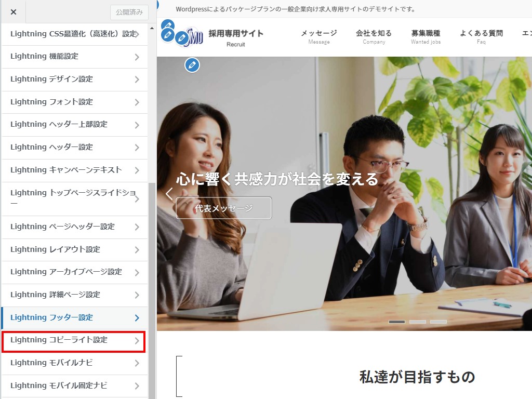The width and height of the screenshot is (532, 399).
Task: Click the 公開済み publish button
Action: click(x=129, y=12)
